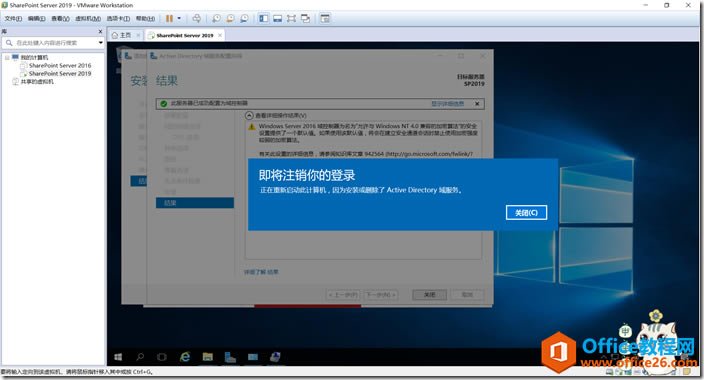The width and height of the screenshot is (704, 380).
Task: Open the library search dropdown arrow
Action: (101, 43)
